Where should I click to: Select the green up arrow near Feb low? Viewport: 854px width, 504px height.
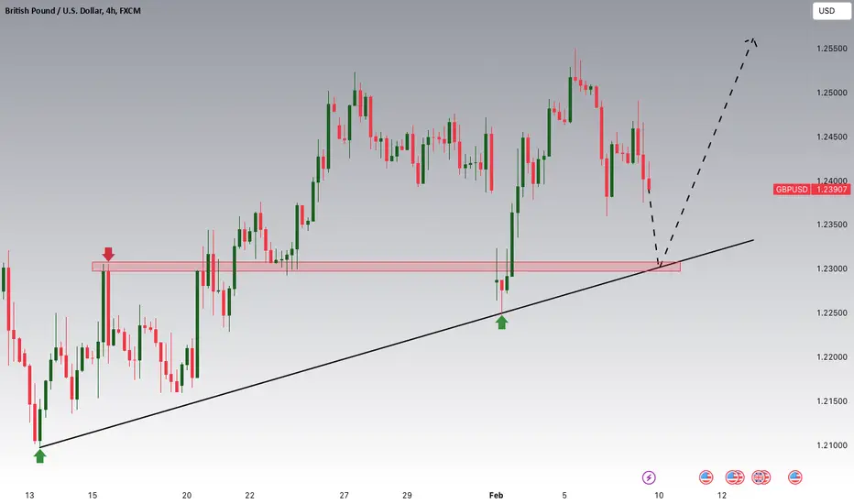coord(501,323)
